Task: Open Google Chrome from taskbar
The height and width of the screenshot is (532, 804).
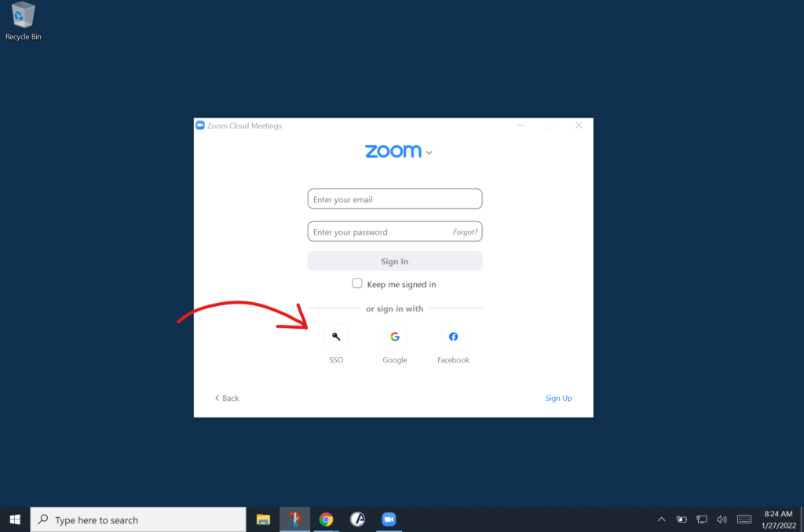Action: click(x=326, y=519)
